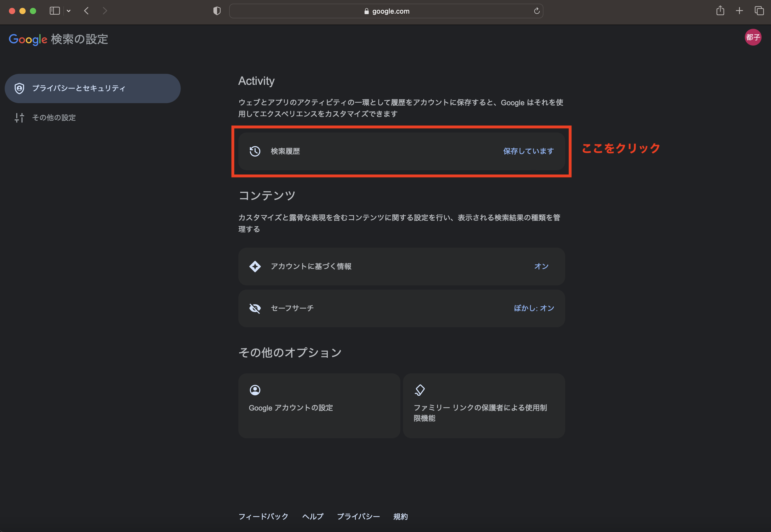Click the ぼかし: オン status
Viewport: 771px width, 532px height.
point(534,308)
